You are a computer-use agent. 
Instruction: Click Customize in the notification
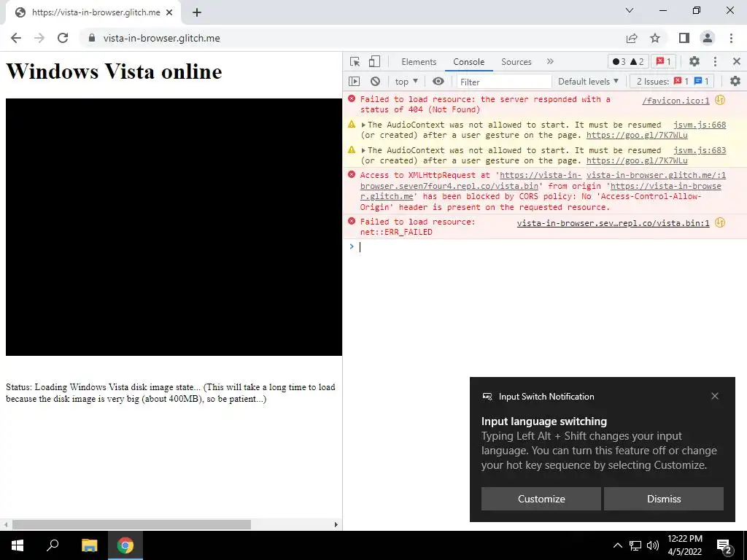(541, 499)
